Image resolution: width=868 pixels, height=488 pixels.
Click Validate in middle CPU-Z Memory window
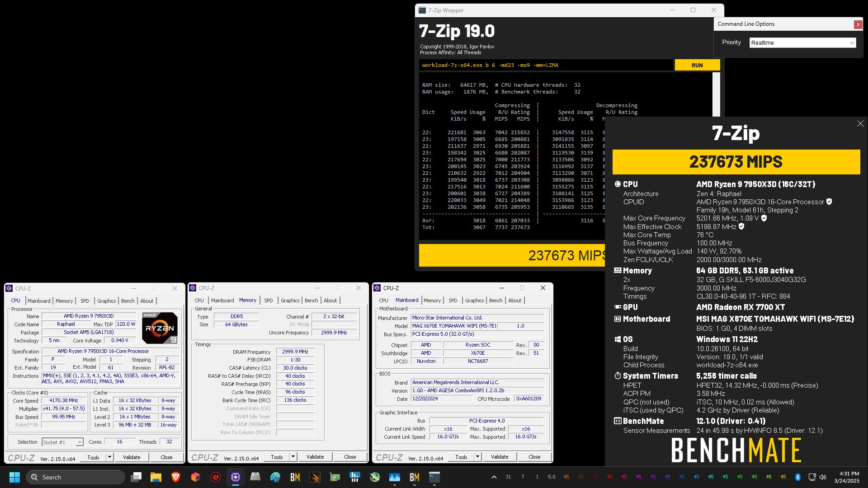[x=315, y=457]
